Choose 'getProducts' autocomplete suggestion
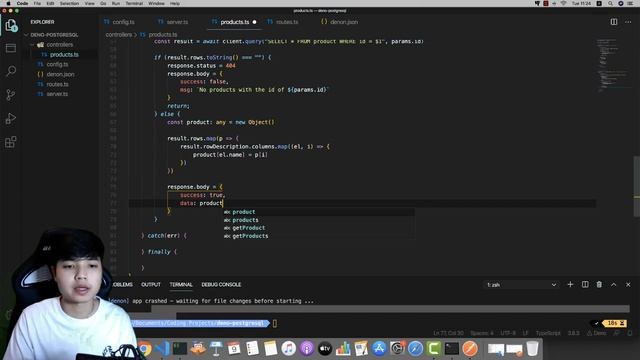The height and width of the screenshot is (360, 640). click(318, 236)
